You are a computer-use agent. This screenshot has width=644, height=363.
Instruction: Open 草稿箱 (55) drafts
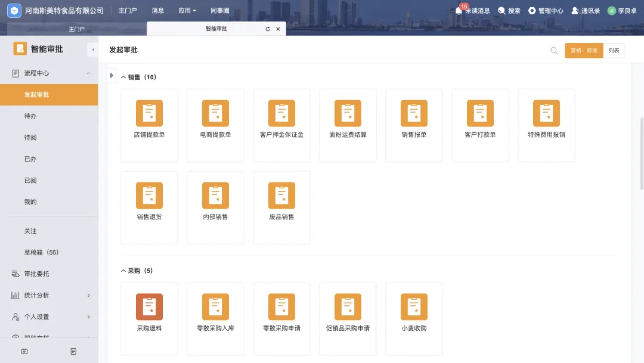pyautogui.click(x=41, y=252)
